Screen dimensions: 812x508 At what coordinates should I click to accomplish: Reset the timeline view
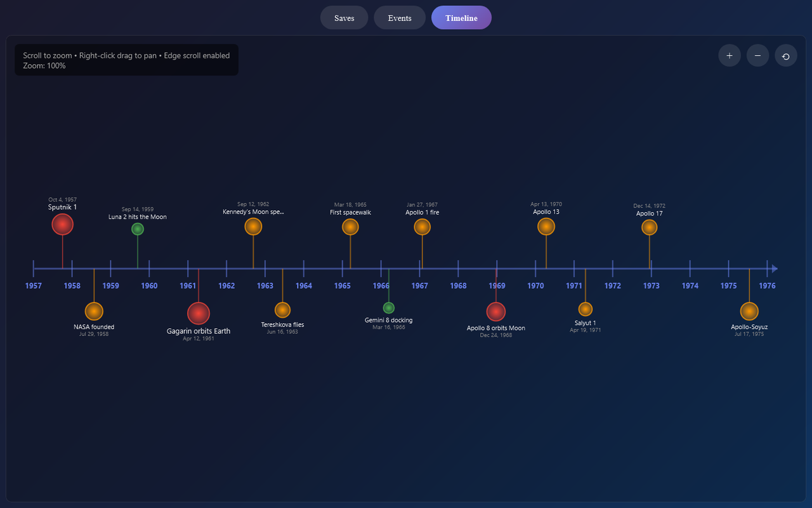click(x=786, y=56)
